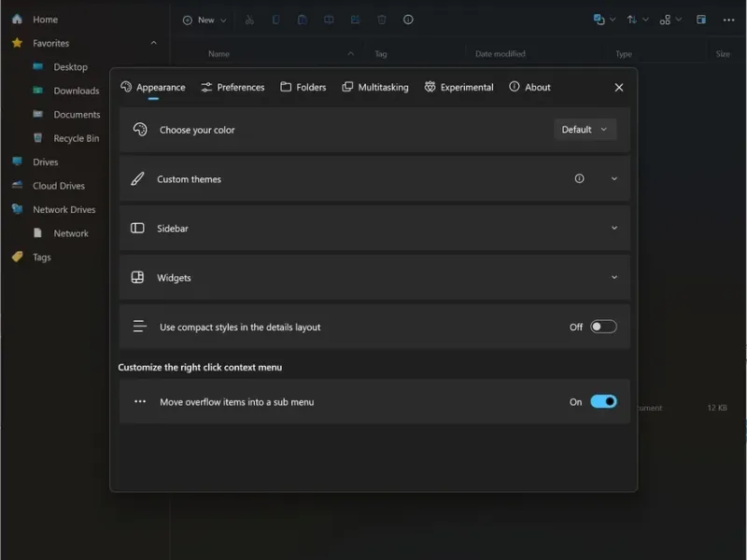Toggle compact styles in details layout switch
Screen dimensions: 747x560
pos(603,327)
